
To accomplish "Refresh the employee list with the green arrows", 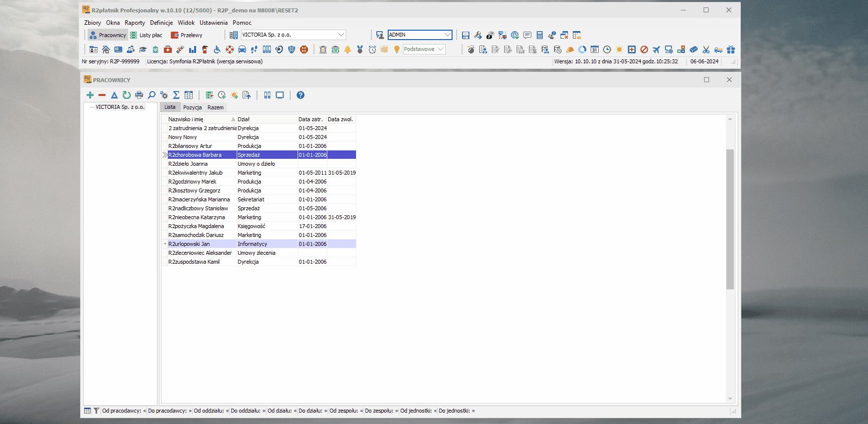I will click(127, 95).
